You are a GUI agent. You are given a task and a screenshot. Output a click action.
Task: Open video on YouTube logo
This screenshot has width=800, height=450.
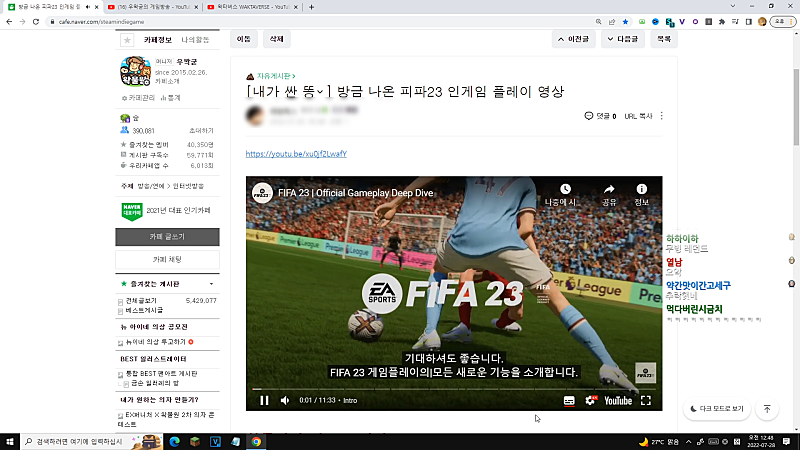(x=618, y=401)
